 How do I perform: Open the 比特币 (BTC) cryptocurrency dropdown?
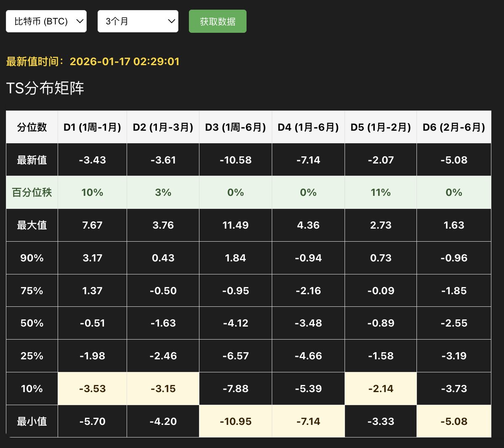click(46, 21)
